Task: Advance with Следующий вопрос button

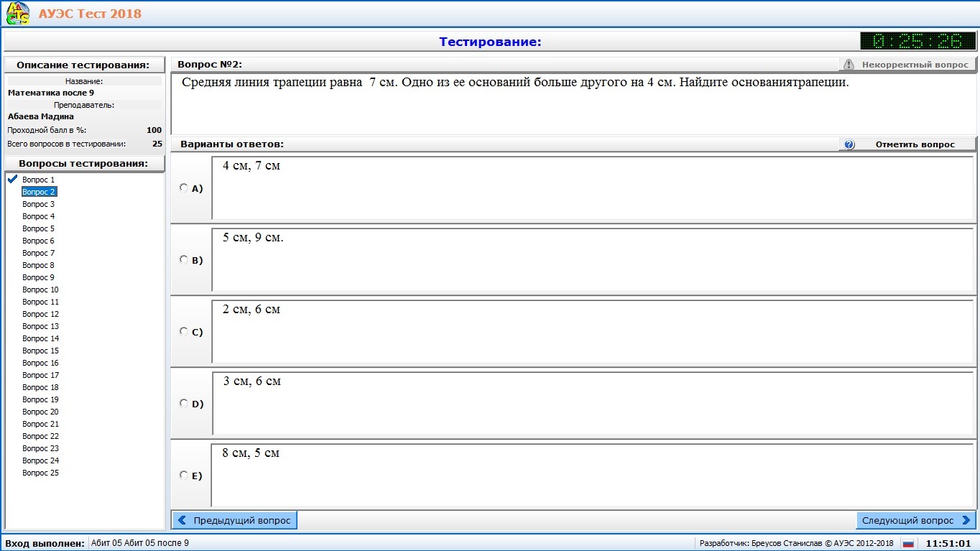Action: coord(916,520)
